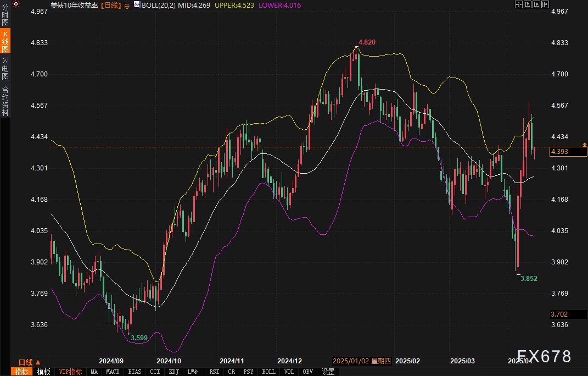Click the orange arrows above 4.393 price tag

point(584,144)
